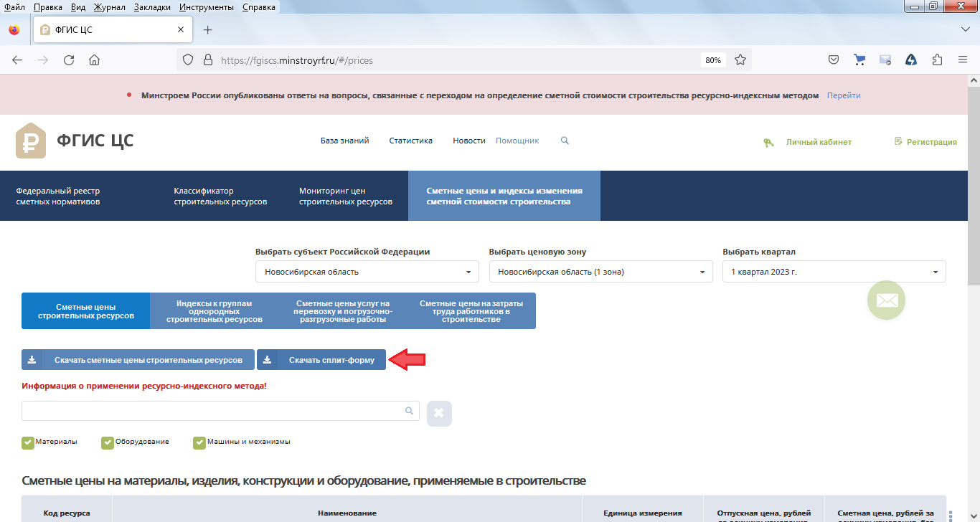Open the extensions puzzle menu
980x522 pixels.
[x=937, y=60]
